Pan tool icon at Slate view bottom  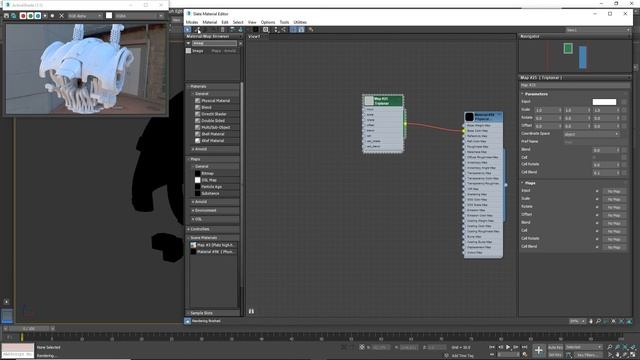tap(591, 322)
